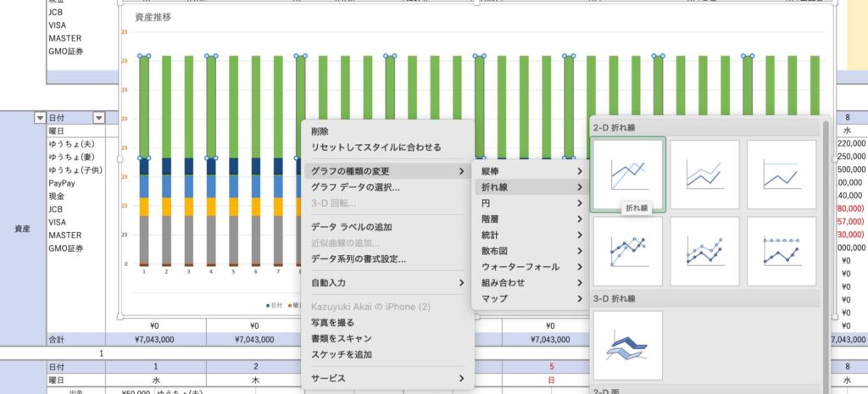Select the 3-D 折れ線 chart thumbnail
868x394 pixels.
coord(628,345)
